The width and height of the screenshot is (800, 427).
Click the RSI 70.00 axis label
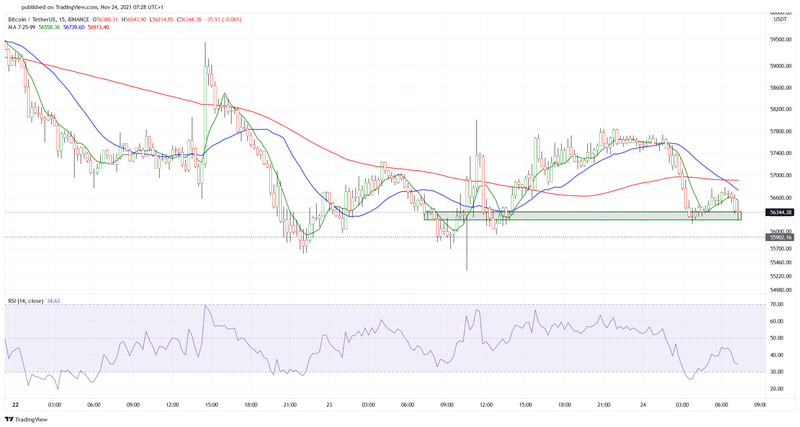(x=777, y=304)
